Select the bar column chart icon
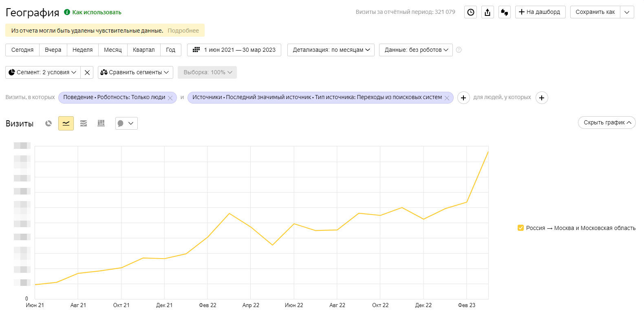 click(x=101, y=123)
